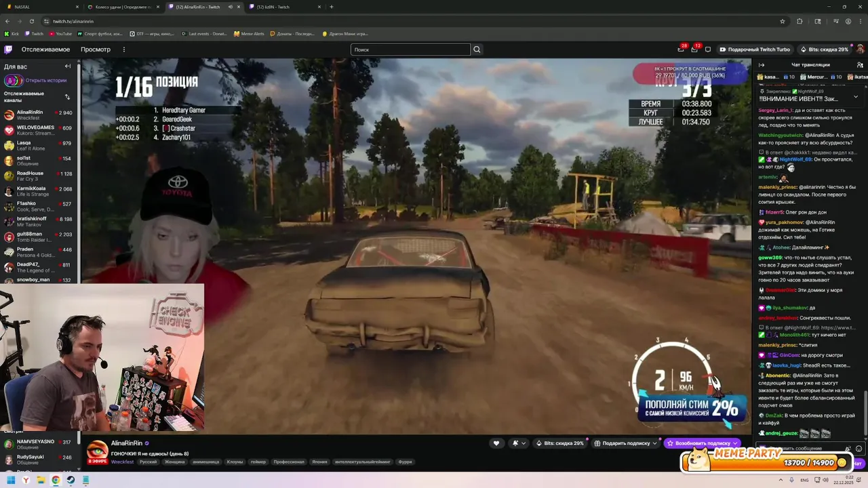
Task: Click the AlinaRinRin channel name under video
Action: click(127, 443)
